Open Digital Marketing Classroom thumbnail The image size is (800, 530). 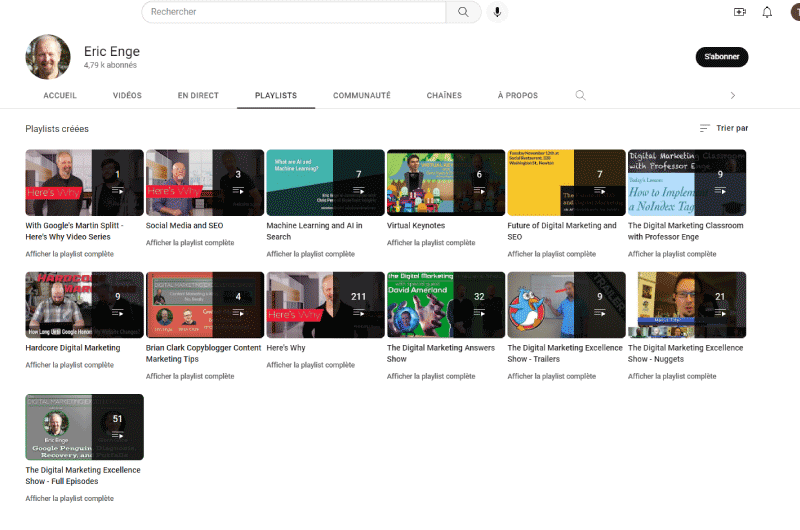pos(687,183)
